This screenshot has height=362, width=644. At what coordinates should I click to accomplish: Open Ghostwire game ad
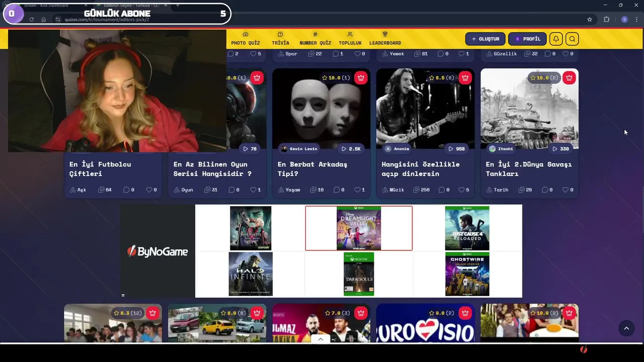[x=467, y=274]
